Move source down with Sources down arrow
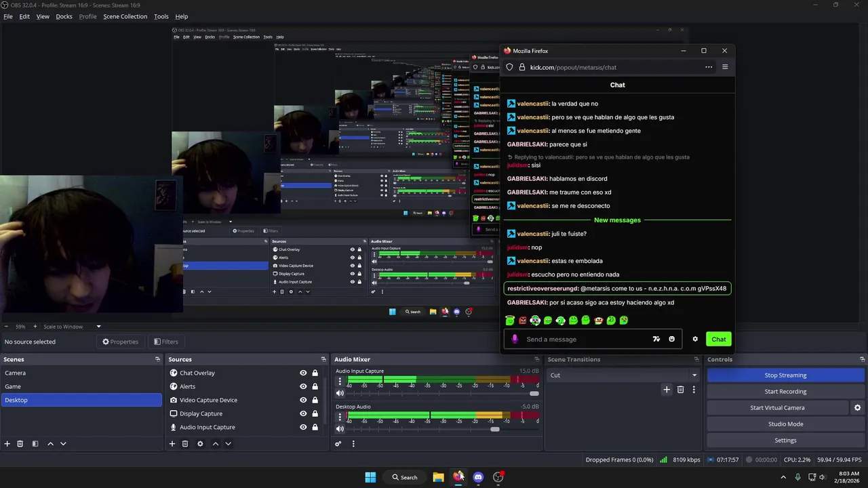 [x=228, y=444]
